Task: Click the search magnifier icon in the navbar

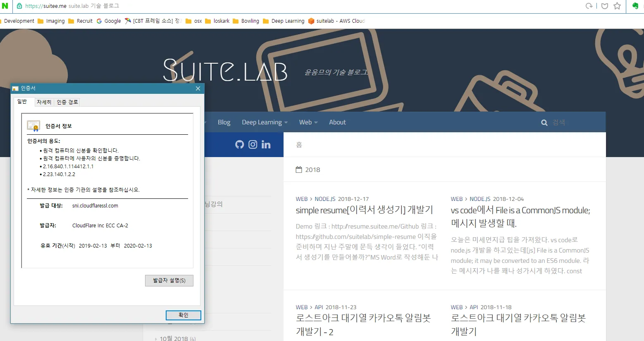Action: (x=544, y=122)
